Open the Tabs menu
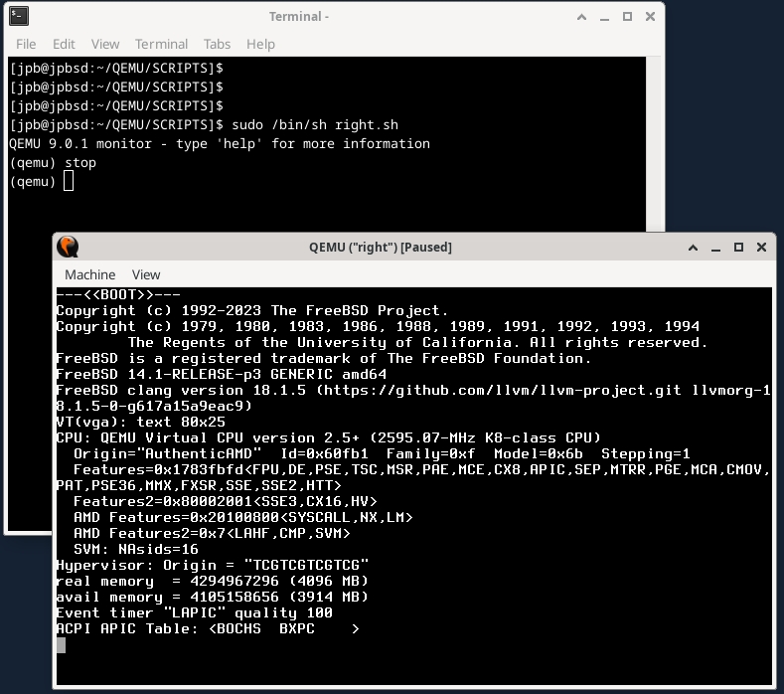The image size is (784, 694). (x=217, y=44)
